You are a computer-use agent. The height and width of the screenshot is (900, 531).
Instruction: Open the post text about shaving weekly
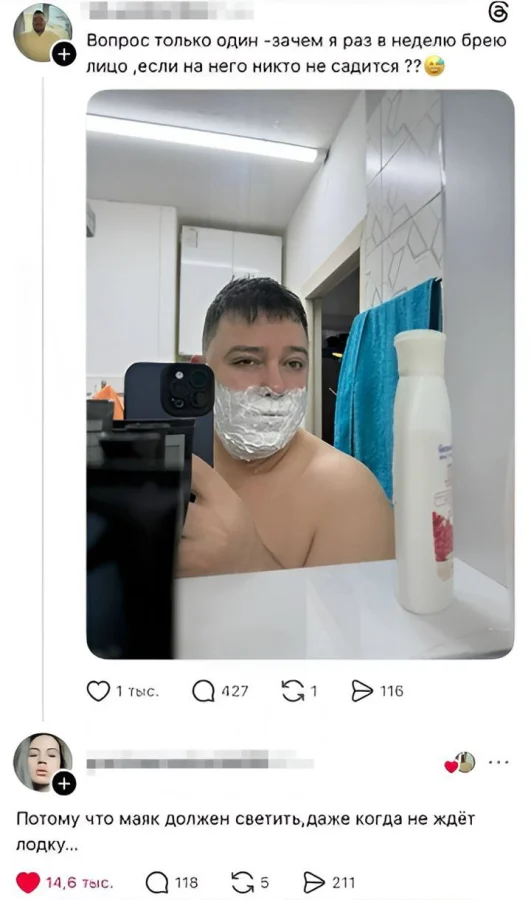[x=296, y=53]
